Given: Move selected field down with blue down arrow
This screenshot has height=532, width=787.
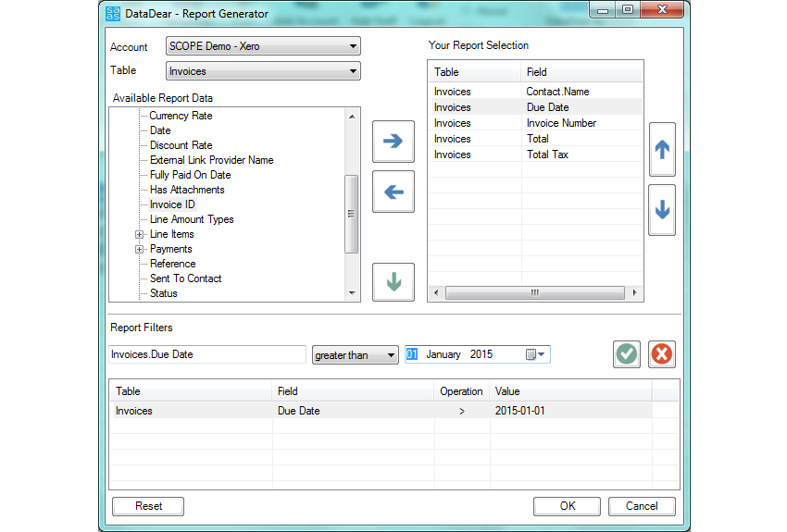Looking at the screenshot, I should point(662,210).
